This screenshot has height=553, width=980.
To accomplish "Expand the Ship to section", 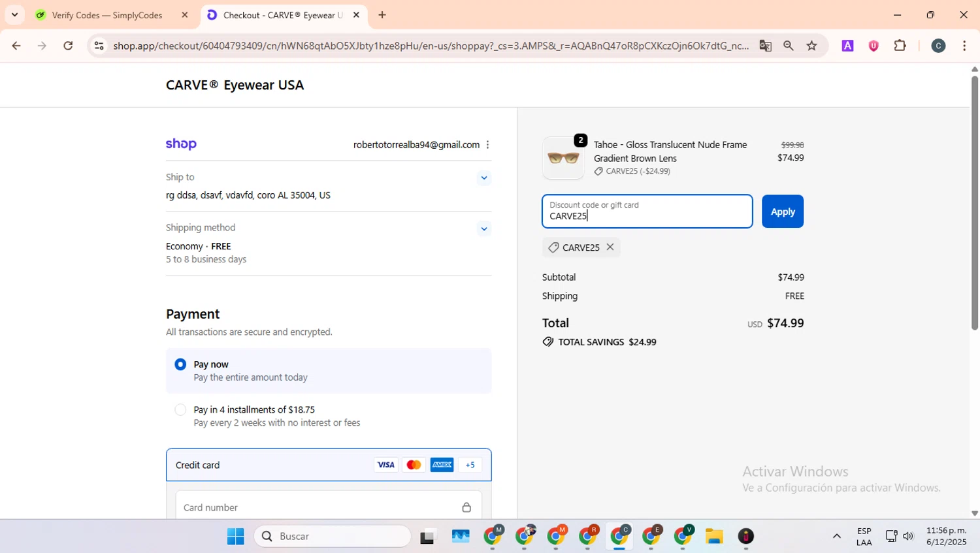I will point(483,178).
